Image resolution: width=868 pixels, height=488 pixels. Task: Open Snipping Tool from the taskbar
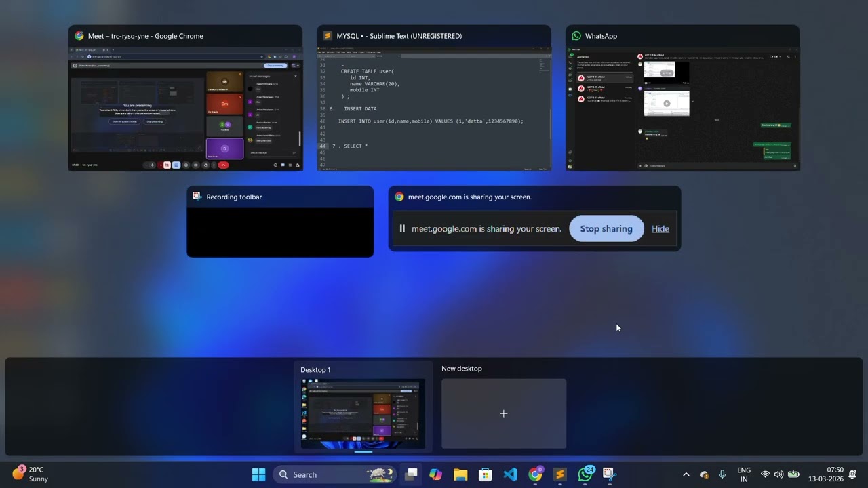[610, 474]
